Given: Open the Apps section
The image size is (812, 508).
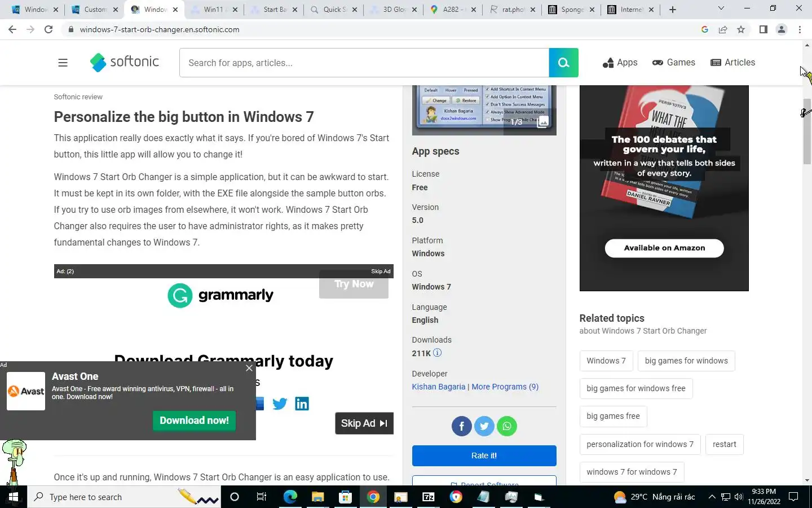Looking at the screenshot, I should [620, 63].
